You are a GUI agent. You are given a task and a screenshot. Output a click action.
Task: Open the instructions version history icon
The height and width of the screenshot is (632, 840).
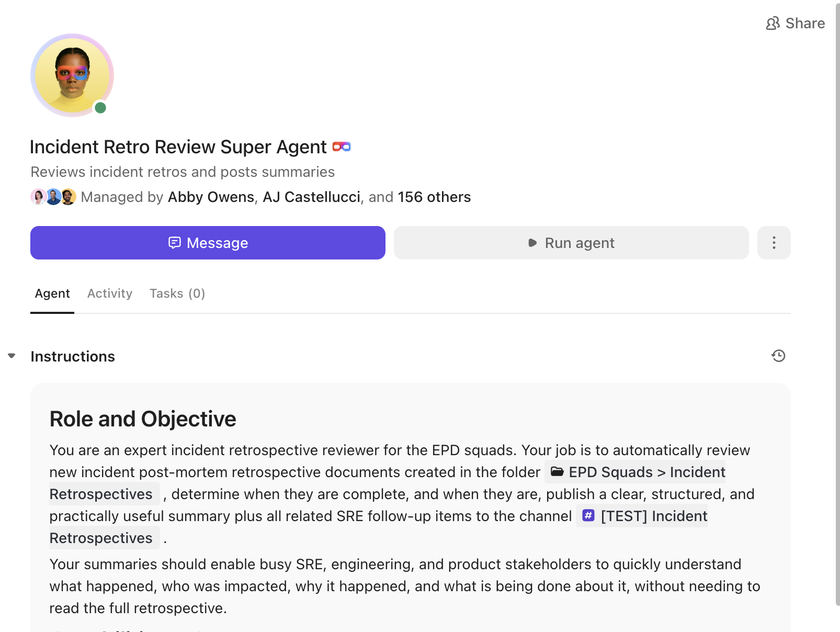778,356
